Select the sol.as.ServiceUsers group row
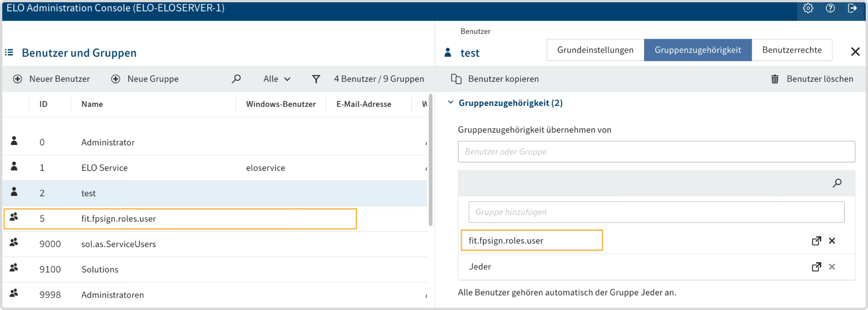The height and width of the screenshot is (310, 868). point(214,244)
